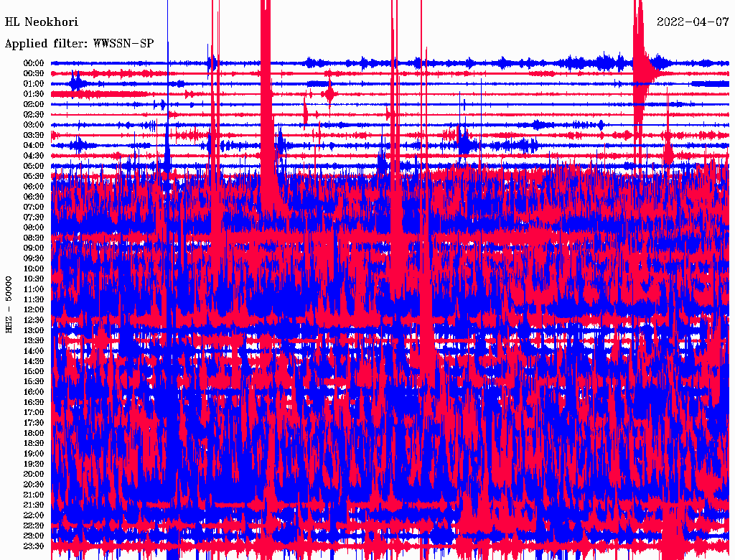Select the 23:00 time row label
Image resolution: width=735 pixels, height=560 pixels.
coord(34,536)
